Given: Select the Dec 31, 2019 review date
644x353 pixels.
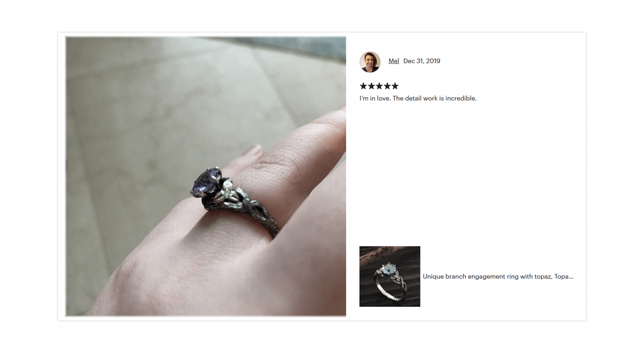Looking at the screenshot, I should [422, 61].
